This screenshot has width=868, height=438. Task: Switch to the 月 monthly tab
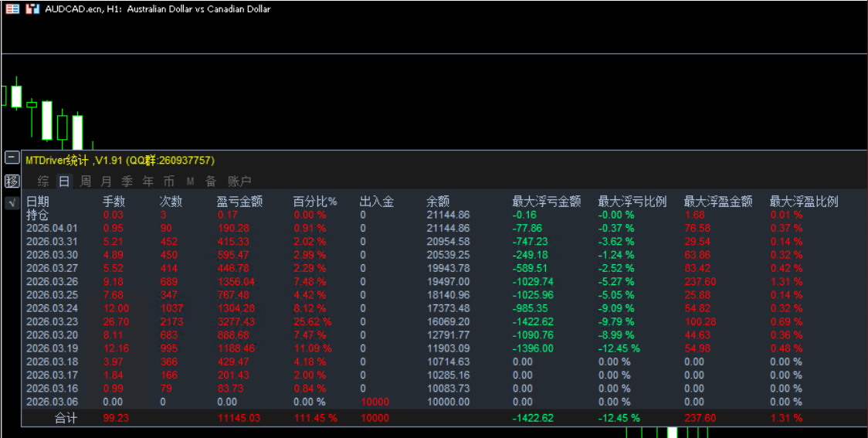[x=106, y=182]
